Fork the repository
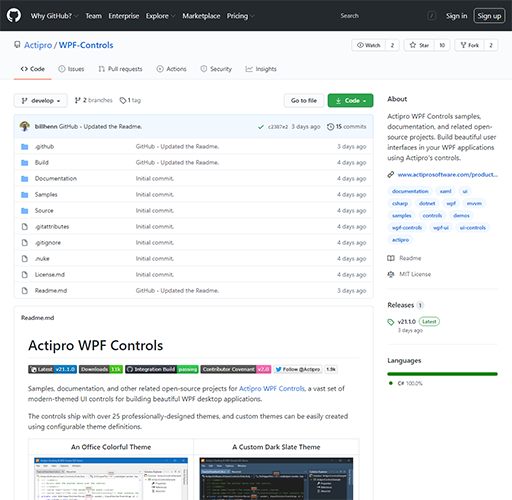Viewport: 512px width, 500px height. click(x=469, y=45)
